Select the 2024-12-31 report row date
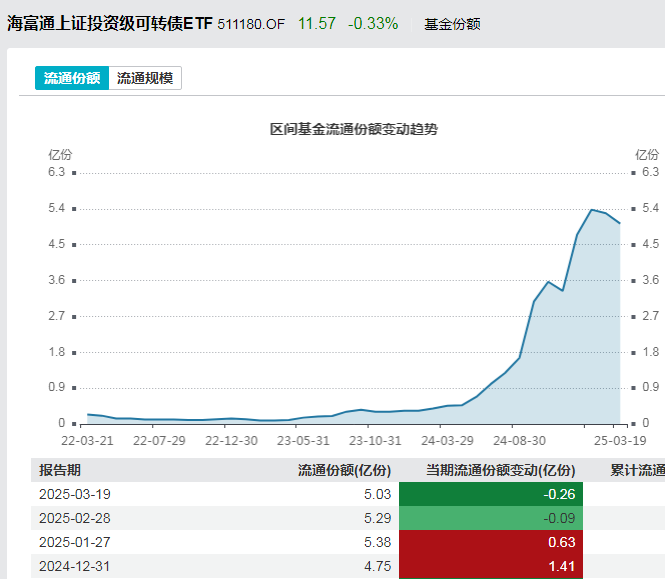This screenshot has width=665, height=579. (x=74, y=566)
